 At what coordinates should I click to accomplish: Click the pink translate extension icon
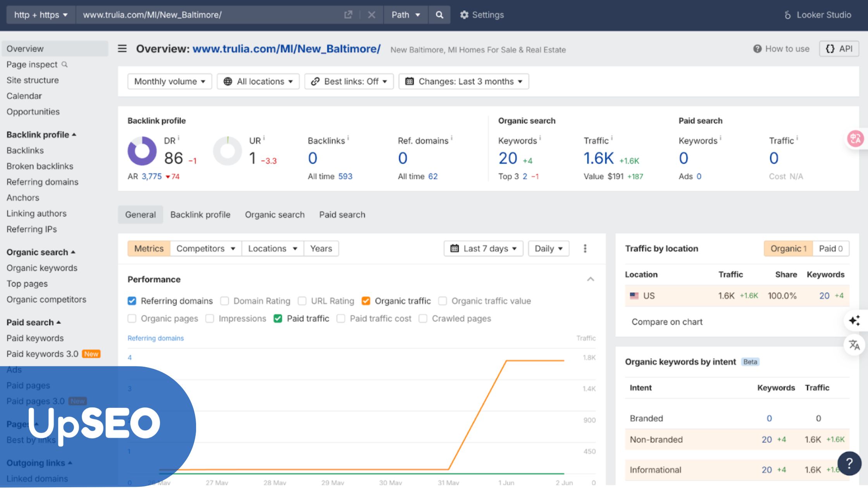[x=856, y=138]
